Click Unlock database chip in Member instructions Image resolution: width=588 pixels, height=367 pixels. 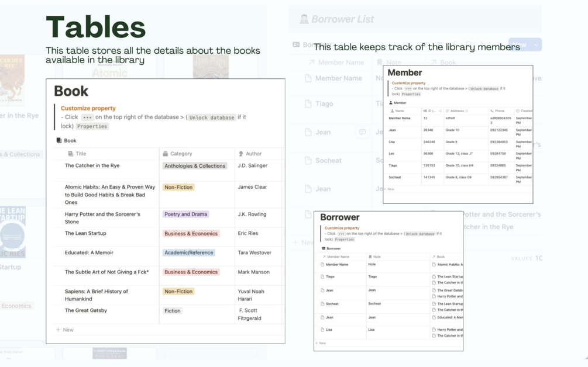484,89
